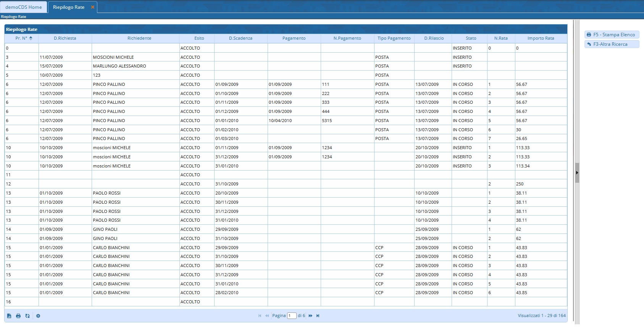644x330 pixels.
Task: Jump to the last page of results
Action: click(318, 316)
